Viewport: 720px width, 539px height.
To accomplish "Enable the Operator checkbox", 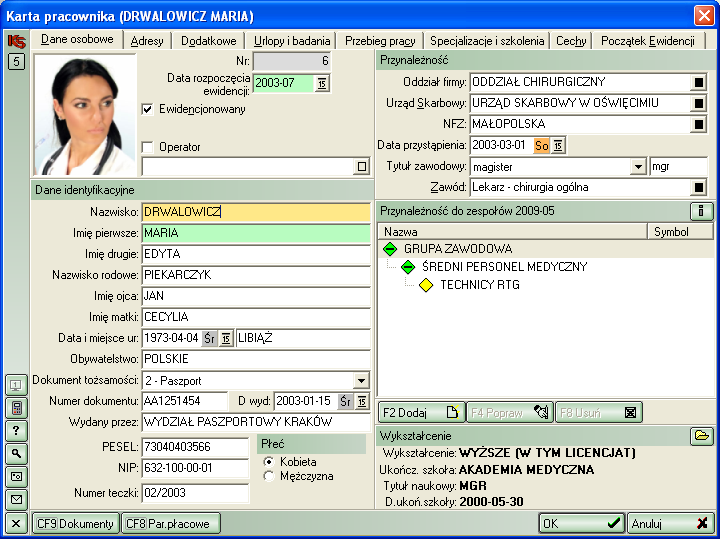I will click(x=148, y=147).
